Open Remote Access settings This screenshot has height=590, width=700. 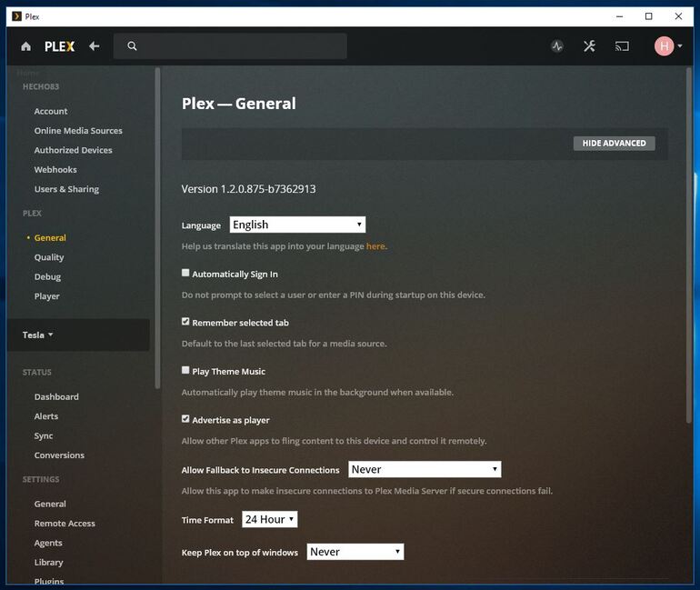pyautogui.click(x=65, y=524)
